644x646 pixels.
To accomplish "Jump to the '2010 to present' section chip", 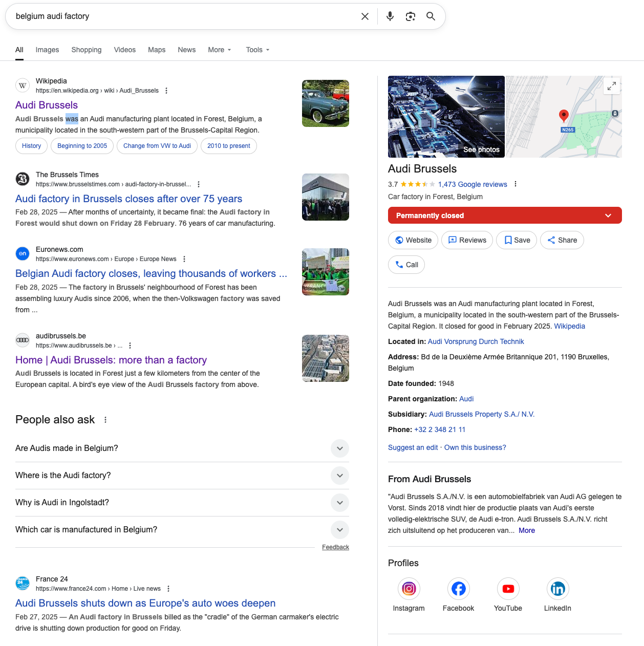I will pyautogui.click(x=229, y=146).
